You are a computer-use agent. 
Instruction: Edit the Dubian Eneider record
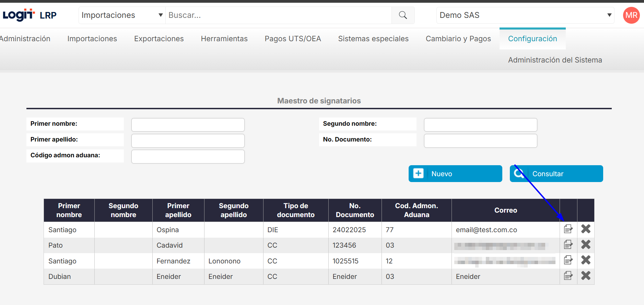[568, 275]
